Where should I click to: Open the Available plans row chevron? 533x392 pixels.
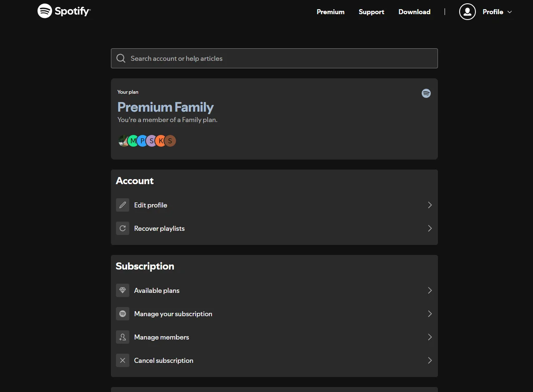click(x=430, y=290)
